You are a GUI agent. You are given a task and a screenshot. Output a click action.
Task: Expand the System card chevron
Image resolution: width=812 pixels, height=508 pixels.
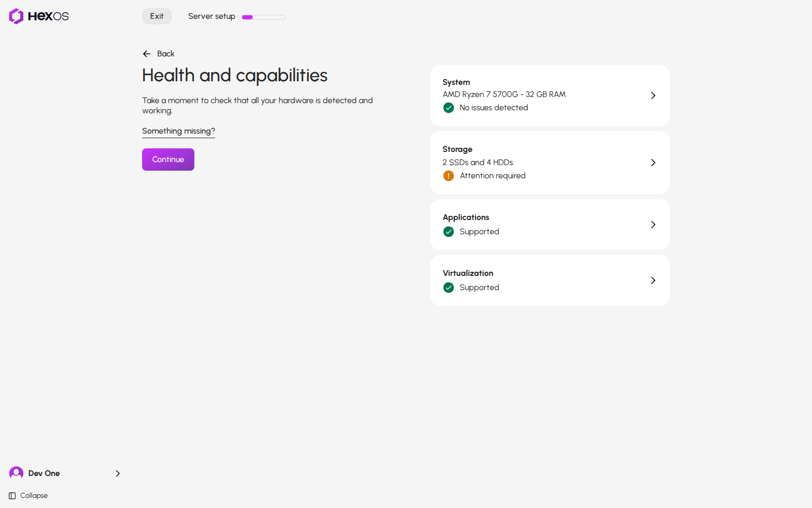[x=653, y=96]
